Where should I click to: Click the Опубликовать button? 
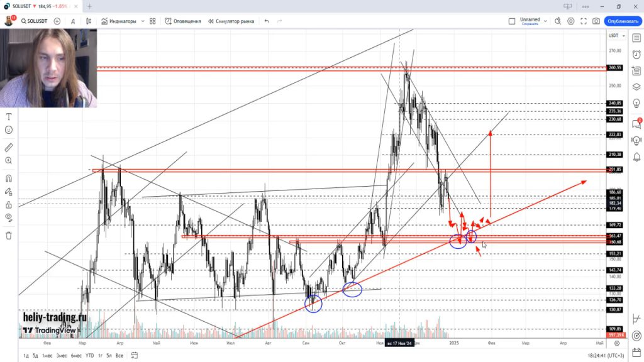point(621,21)
